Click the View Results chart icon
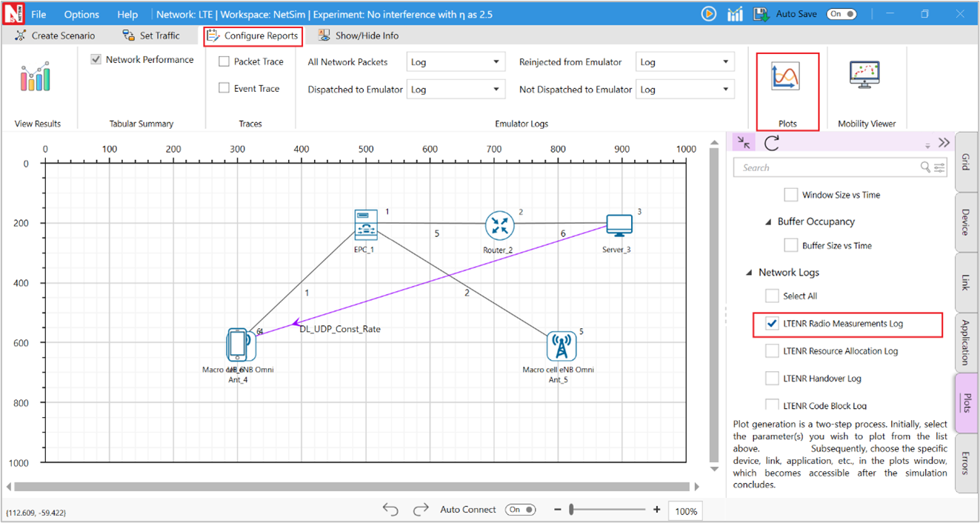The width and height of the screenshot is (980, 523). pos(36,77)
